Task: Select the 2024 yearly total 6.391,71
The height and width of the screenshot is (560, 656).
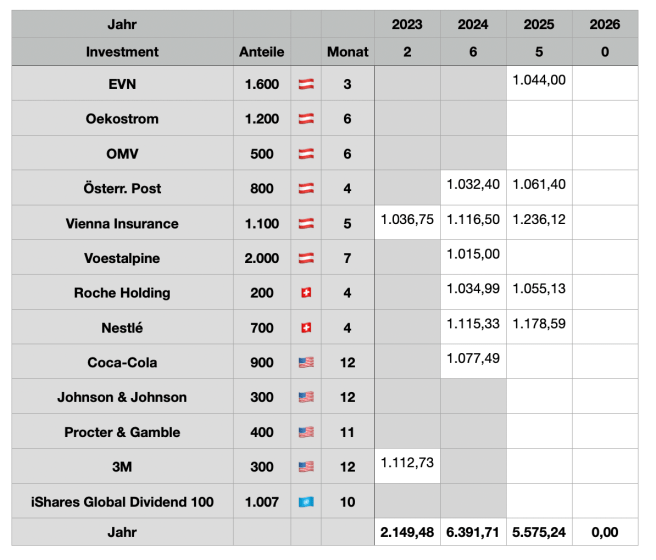Action: pos(473,533)
